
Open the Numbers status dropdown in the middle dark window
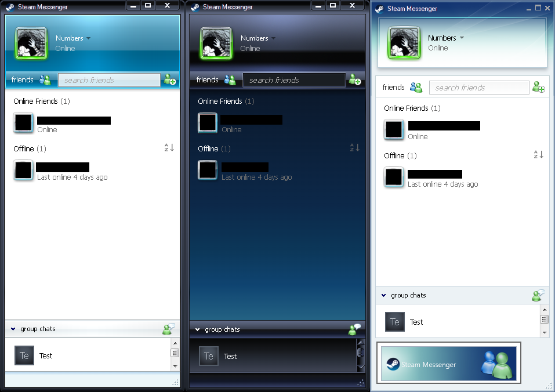click(274, 38)
